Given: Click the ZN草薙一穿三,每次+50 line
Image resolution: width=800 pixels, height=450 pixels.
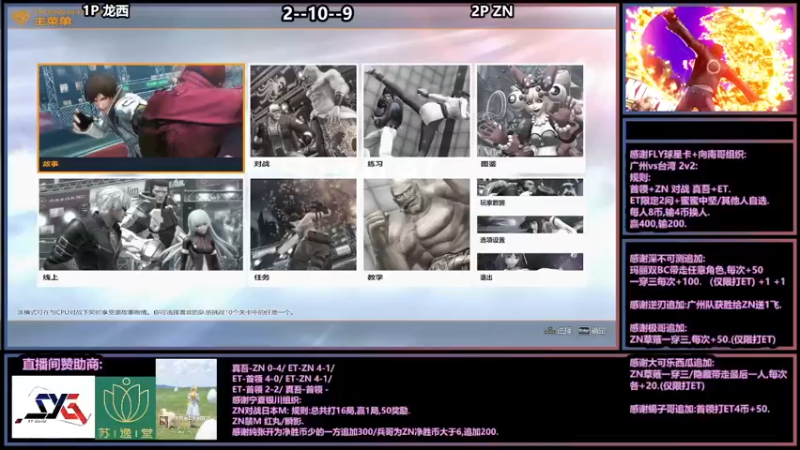Looking at the screenshot, I should click(x=703, y=339).
